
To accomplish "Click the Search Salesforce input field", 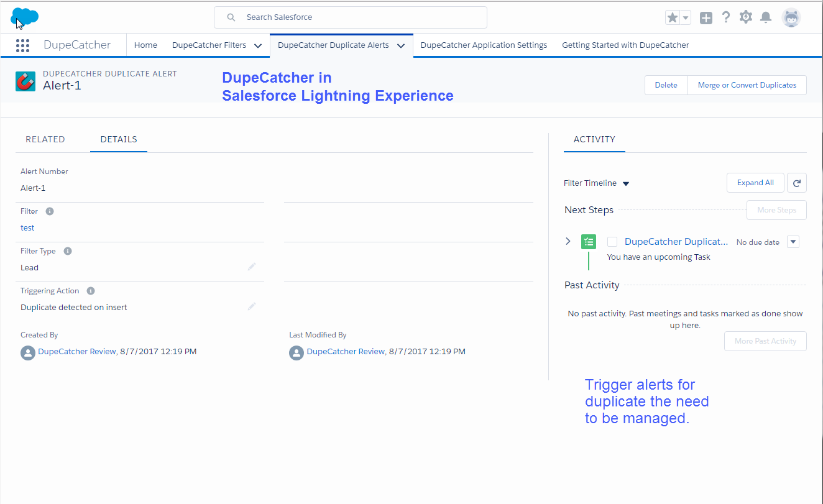I will click(x=351, y=17).
